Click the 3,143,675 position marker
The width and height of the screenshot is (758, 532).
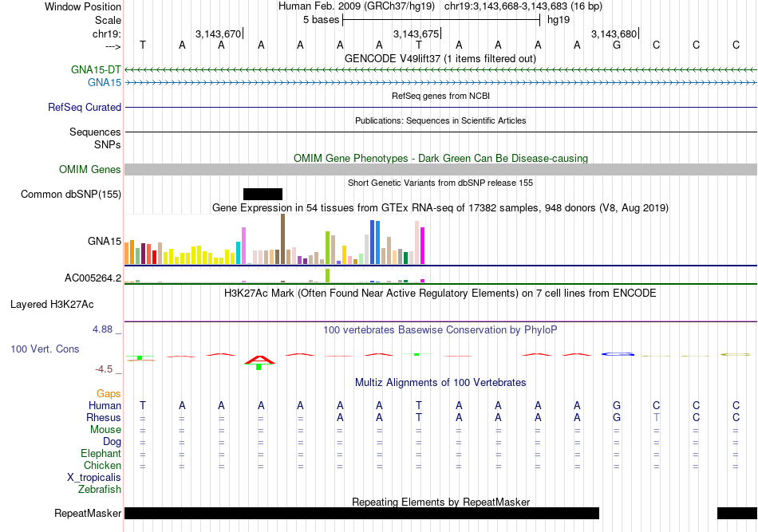click(x=417, y=33)
